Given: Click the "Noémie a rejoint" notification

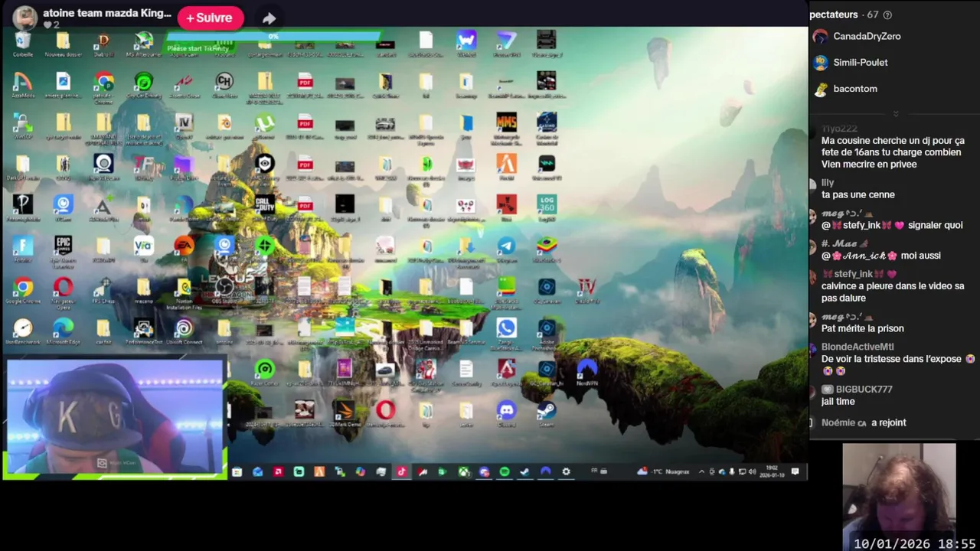Looking at the screenshot, I should [x=864, y=422].
